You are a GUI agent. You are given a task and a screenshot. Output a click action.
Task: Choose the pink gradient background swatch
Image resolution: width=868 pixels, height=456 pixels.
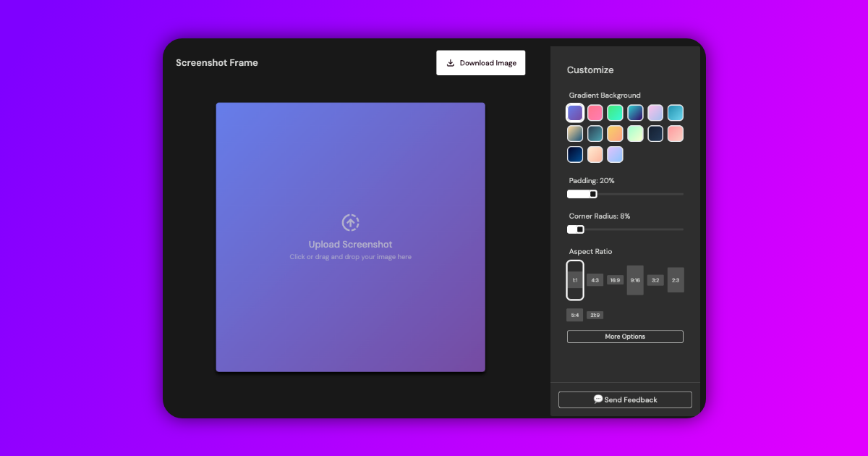595,113
